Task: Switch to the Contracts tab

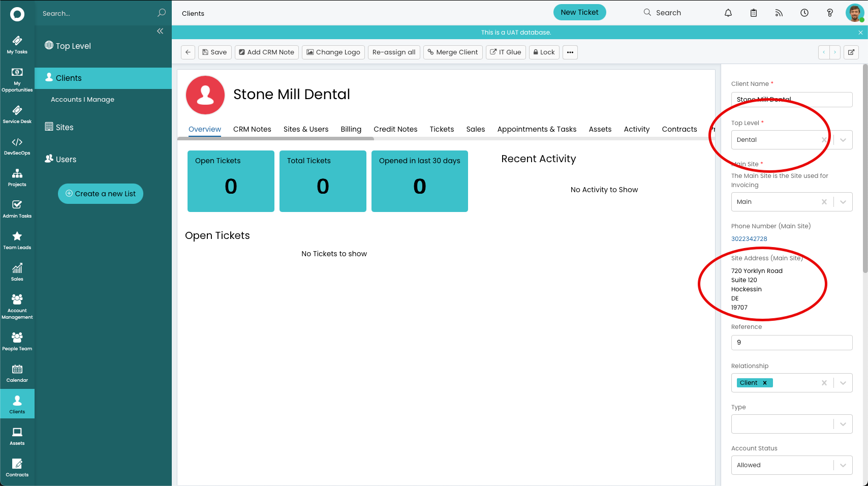Action: point(679,129)
